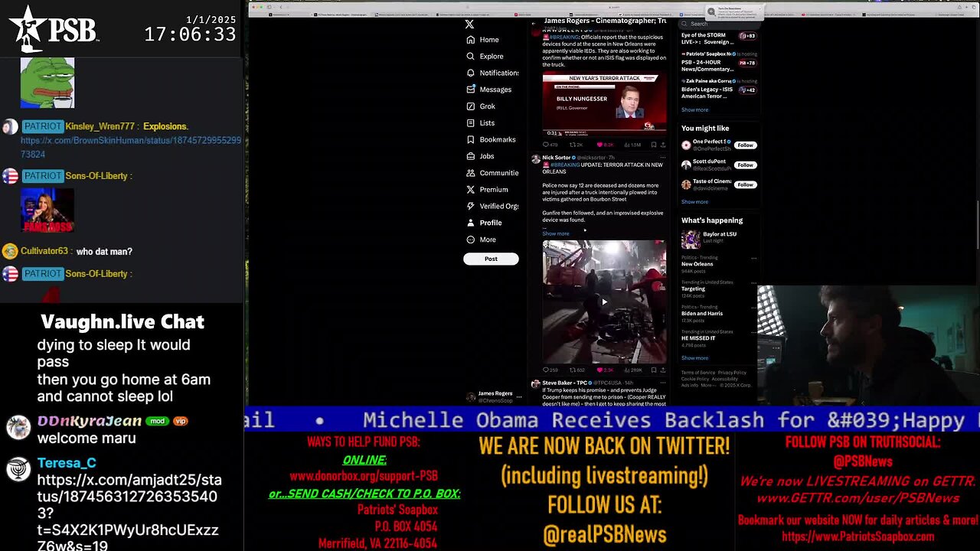Open Profile in X sidebar
This screenshot has width=980, height=551.
click(485, 223)
